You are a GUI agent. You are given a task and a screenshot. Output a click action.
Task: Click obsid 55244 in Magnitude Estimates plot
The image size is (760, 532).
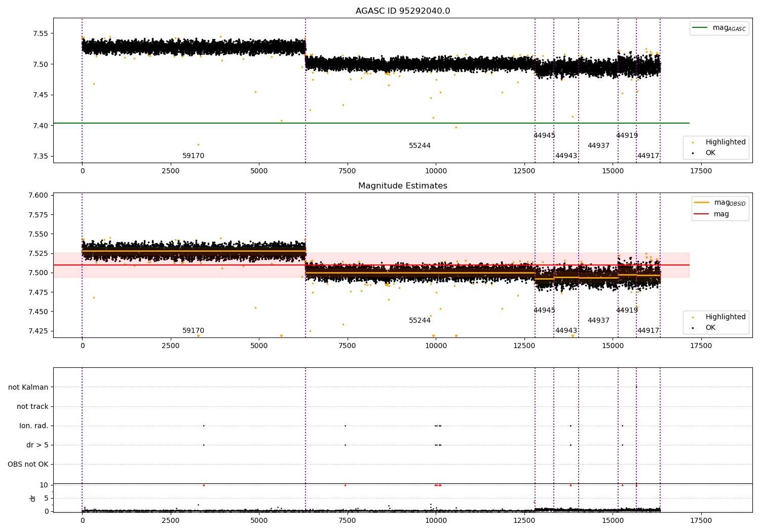click(420, 320)
